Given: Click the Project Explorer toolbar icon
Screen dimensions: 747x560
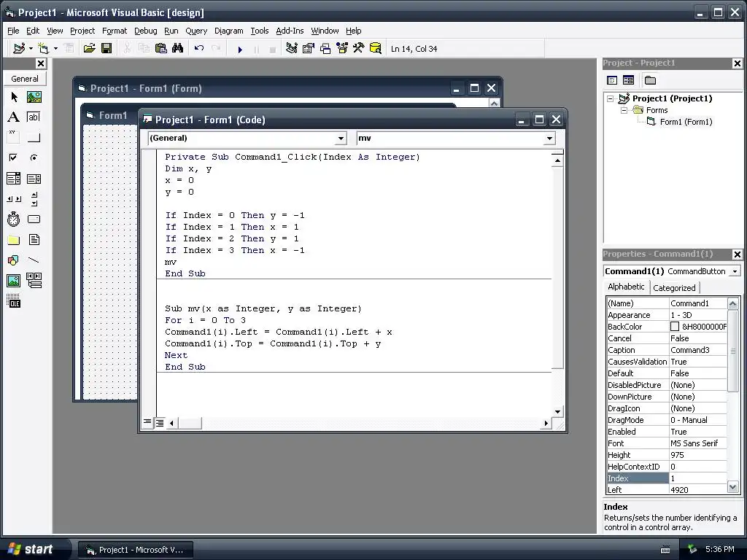Looking at the screenshot, I should (292, 49).
